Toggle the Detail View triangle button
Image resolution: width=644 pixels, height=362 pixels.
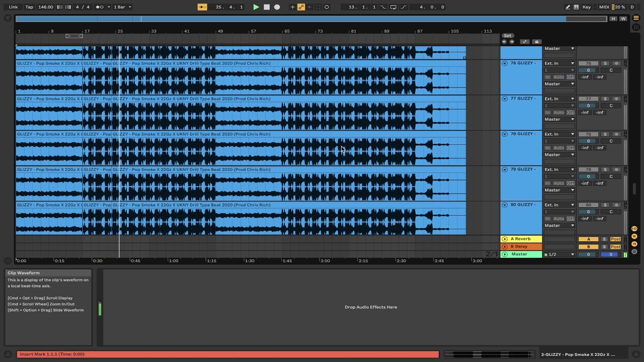[x=636, y=354]
